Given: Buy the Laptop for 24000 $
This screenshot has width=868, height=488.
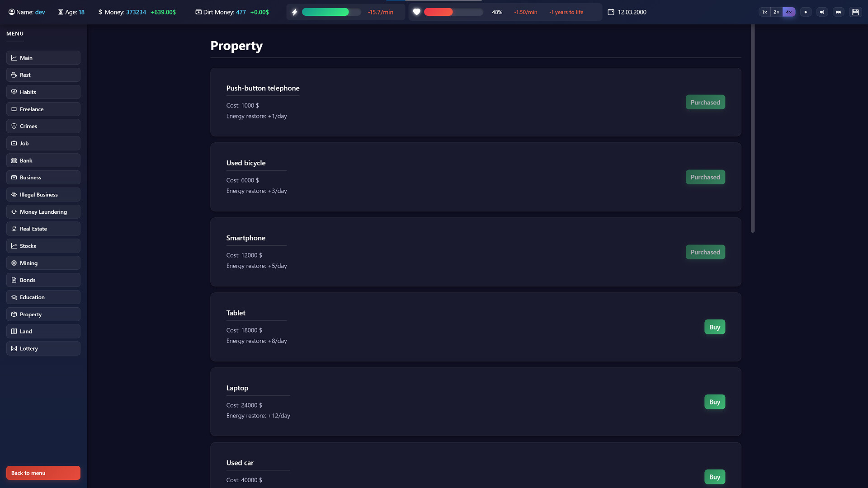Looking at the screenshot, I should pos(714,402).
